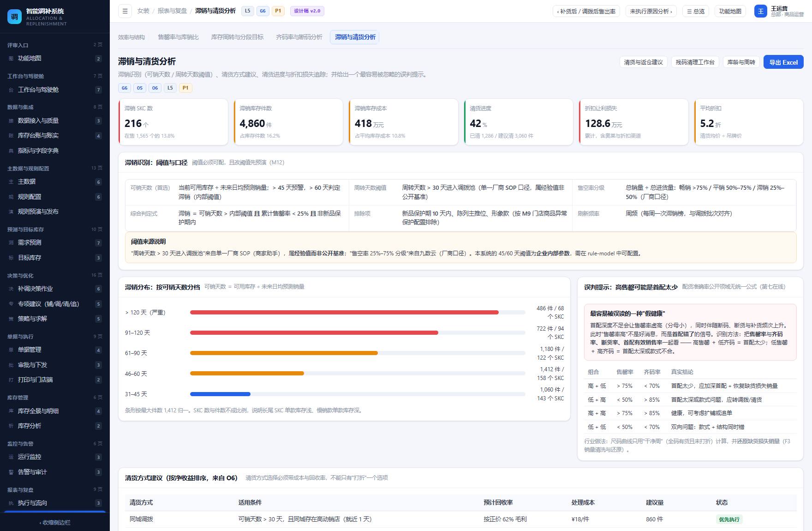Screen dimensions: 812x531
Task: Collapse the sidebar via 收缩侧边栏
Action: pyautogui.click(x=55, y=522)
